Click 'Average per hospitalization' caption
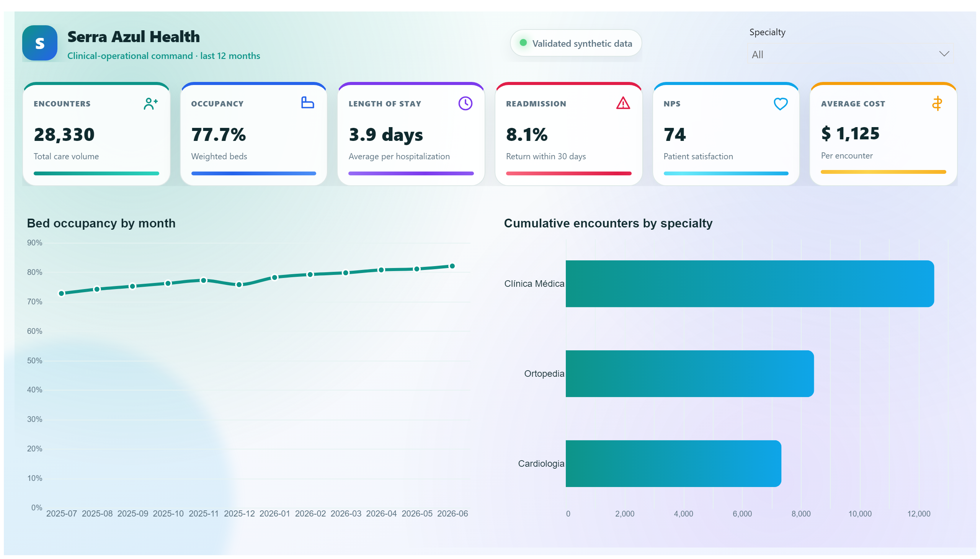980x559 pixels. 399,156
